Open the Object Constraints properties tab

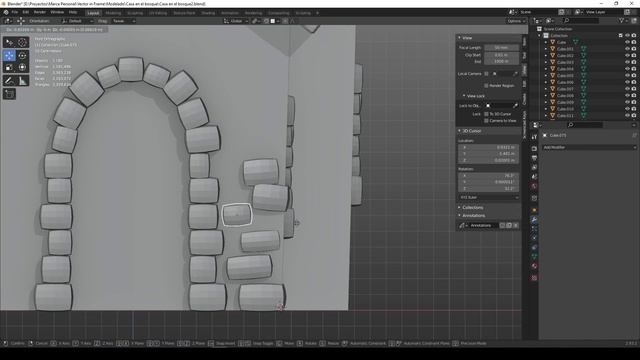pyautogui.click(x=534, y=247)
